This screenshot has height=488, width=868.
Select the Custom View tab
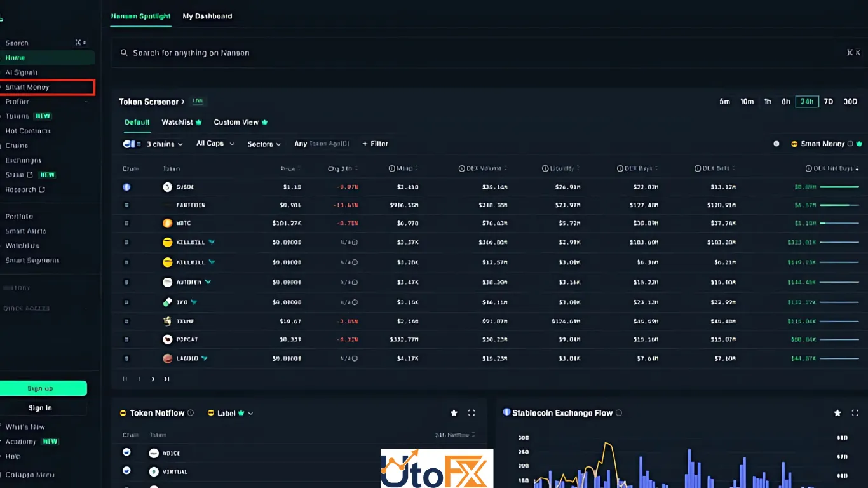[x=241, y=122]
